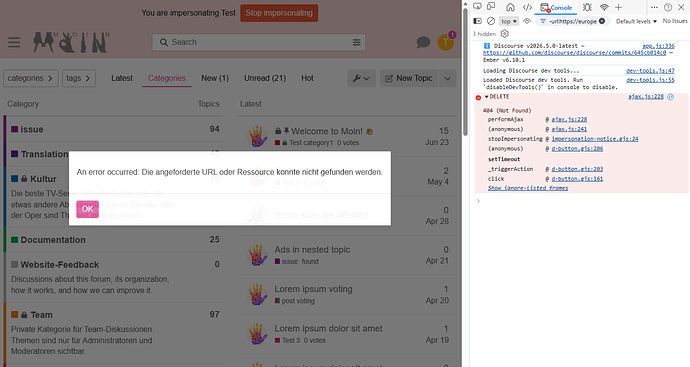
Task: Collapse the DELETE error entry
Action: point(486,97)
